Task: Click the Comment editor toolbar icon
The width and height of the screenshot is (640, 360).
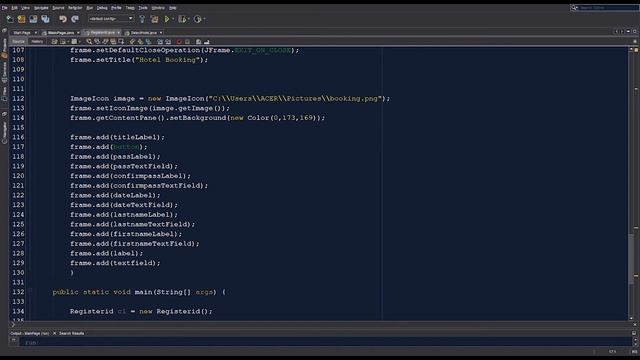Action: pyautogui.click(x=198, y=41)
